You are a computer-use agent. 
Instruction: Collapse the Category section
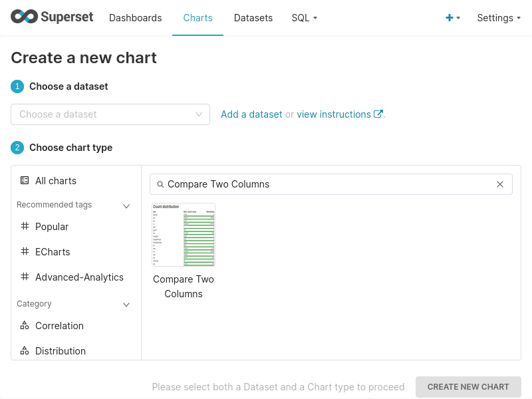click(x=126, y=304)
